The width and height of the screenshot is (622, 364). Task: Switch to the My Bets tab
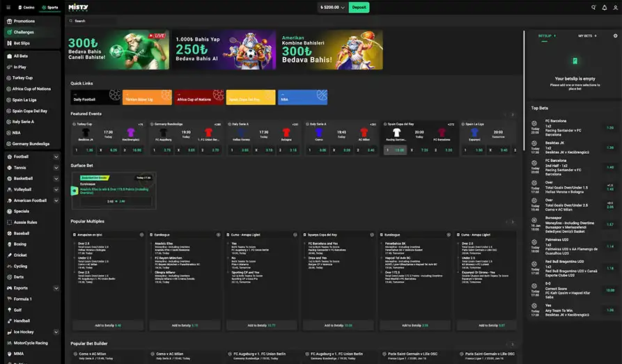pyautogui.click(x=587, y=36)
